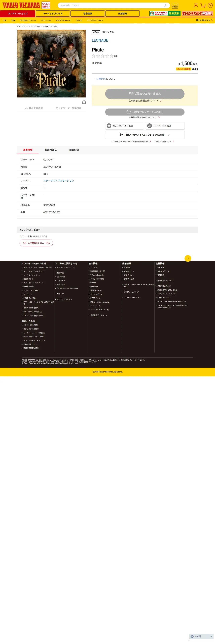Open アナログレコード category menu
The height and width of the screenshot is (644, 215).
(95, 21)
